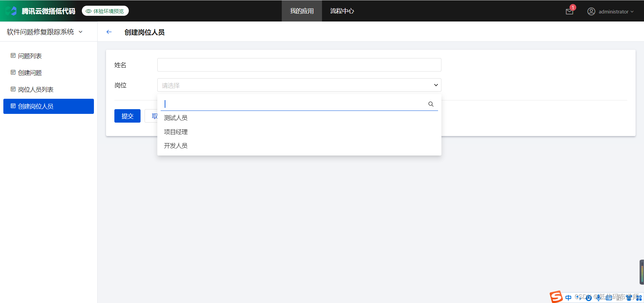Open the Sogou toolbox grid icon
Screen dimensions: 644x303
point(639,298)
